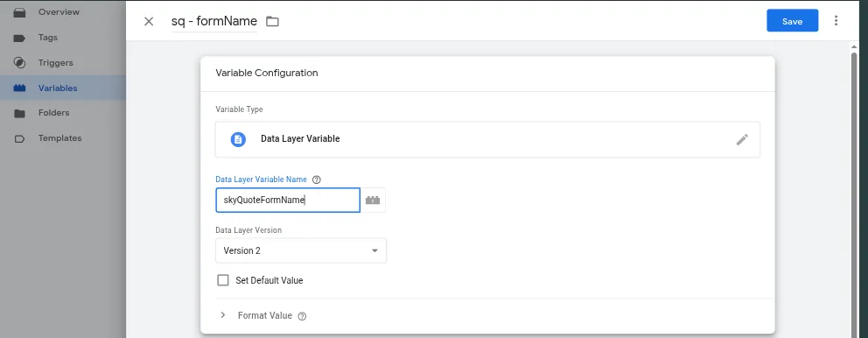Click the Templates outline sidebar icon
Image resolution: width=868 pixels, height=338 pixels.
19,139
